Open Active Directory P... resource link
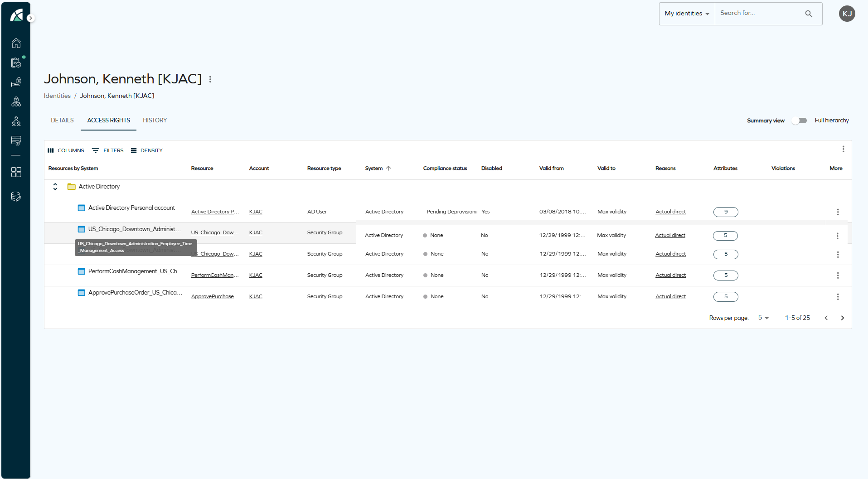Screen dimensions: 868x479 (215, 212)
